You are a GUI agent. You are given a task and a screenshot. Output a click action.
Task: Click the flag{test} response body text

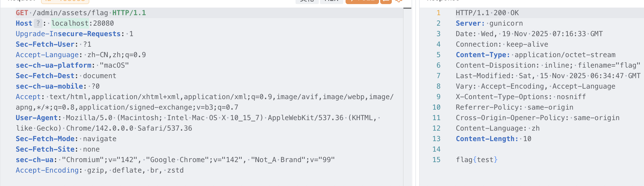click(x=476, y=160)
